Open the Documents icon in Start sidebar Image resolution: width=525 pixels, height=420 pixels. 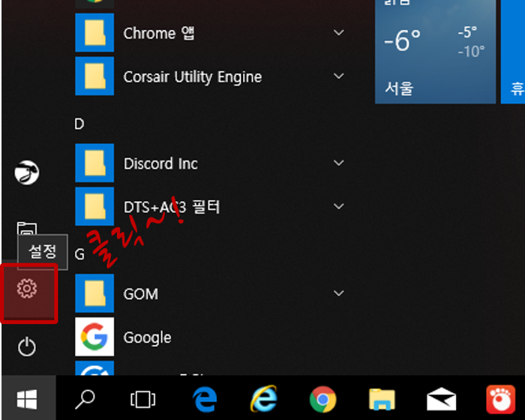[x=27, y=229]
